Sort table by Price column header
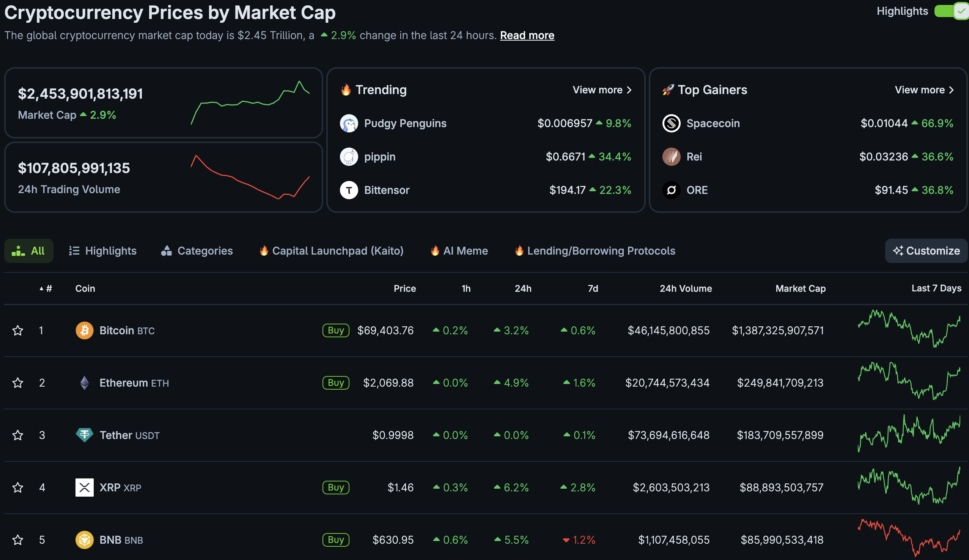This screenshot has width=969, height=560. click(x=404, y=288)
